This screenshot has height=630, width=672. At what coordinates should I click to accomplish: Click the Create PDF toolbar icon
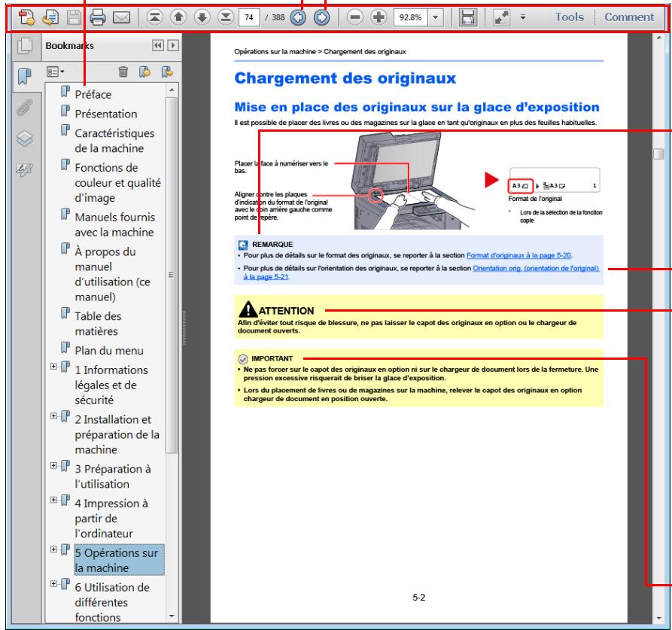(x=26, y=17)
